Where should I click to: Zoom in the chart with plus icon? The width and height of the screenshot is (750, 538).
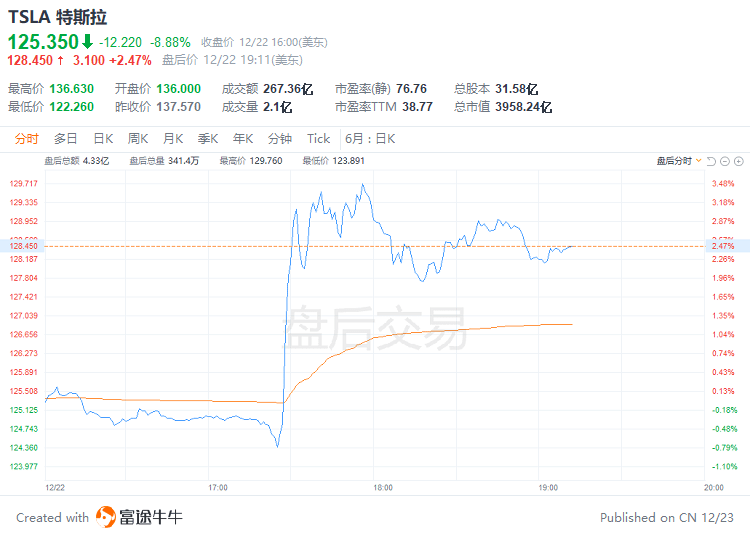click(739, 160)
